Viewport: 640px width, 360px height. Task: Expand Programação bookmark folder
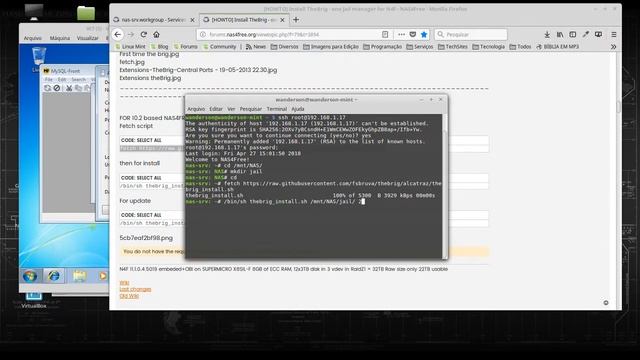coord(382,47)
